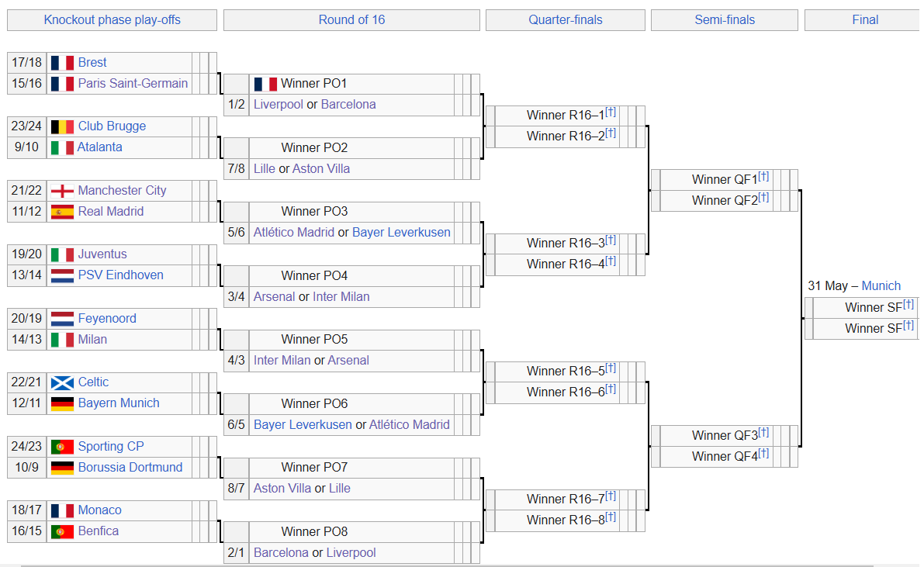Open the Final header link
924x567 pixels.
865,19
